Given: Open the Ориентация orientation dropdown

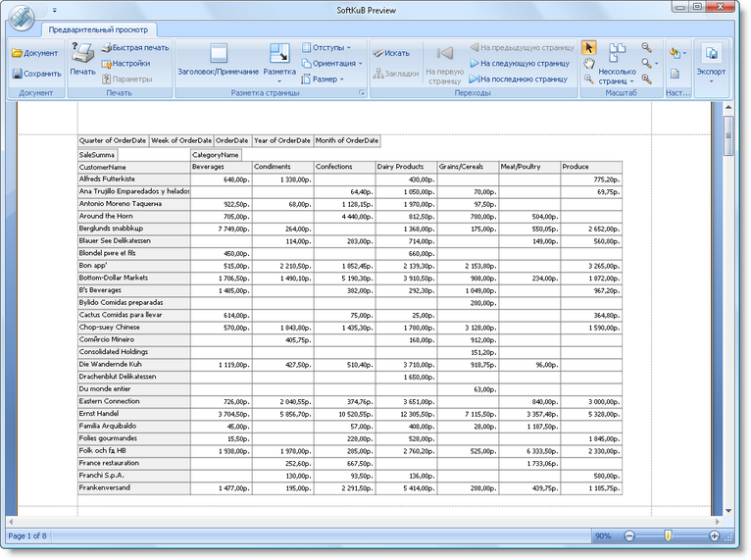Looking at the screenshot, I should point(331,63).
